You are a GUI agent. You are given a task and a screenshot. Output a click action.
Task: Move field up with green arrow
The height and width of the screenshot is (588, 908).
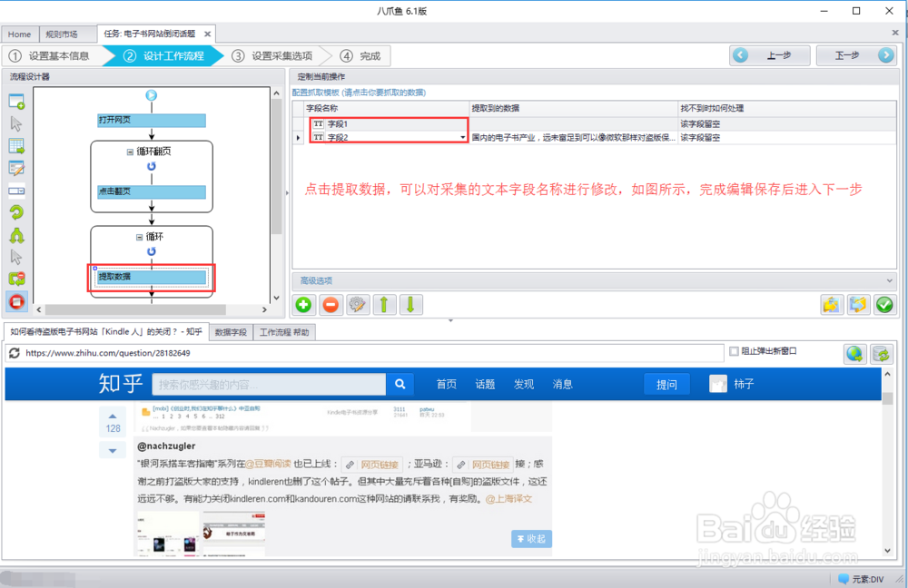click(384, 304)
